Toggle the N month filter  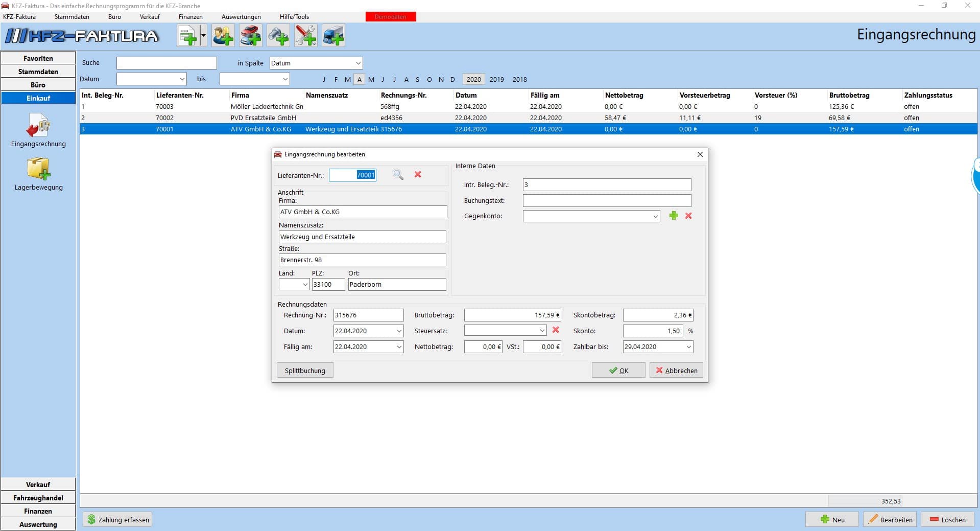pyautogui.click(x=441, y=79)
